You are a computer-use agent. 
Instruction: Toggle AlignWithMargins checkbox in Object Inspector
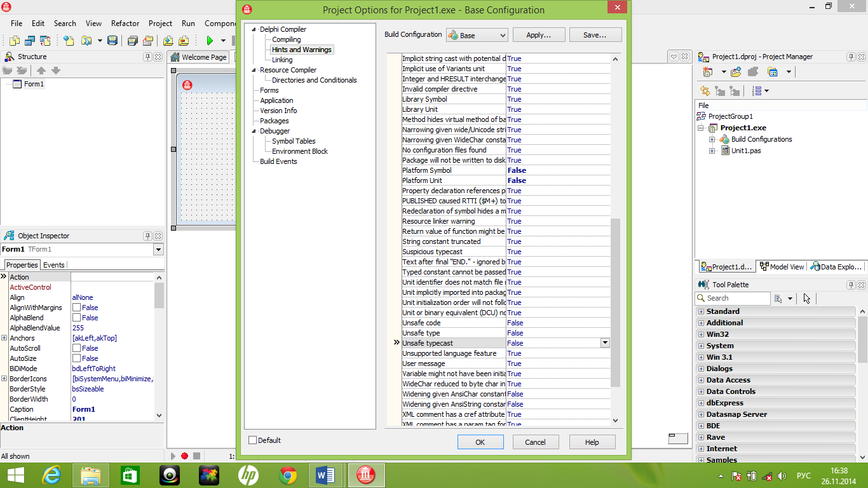point(76,308)
